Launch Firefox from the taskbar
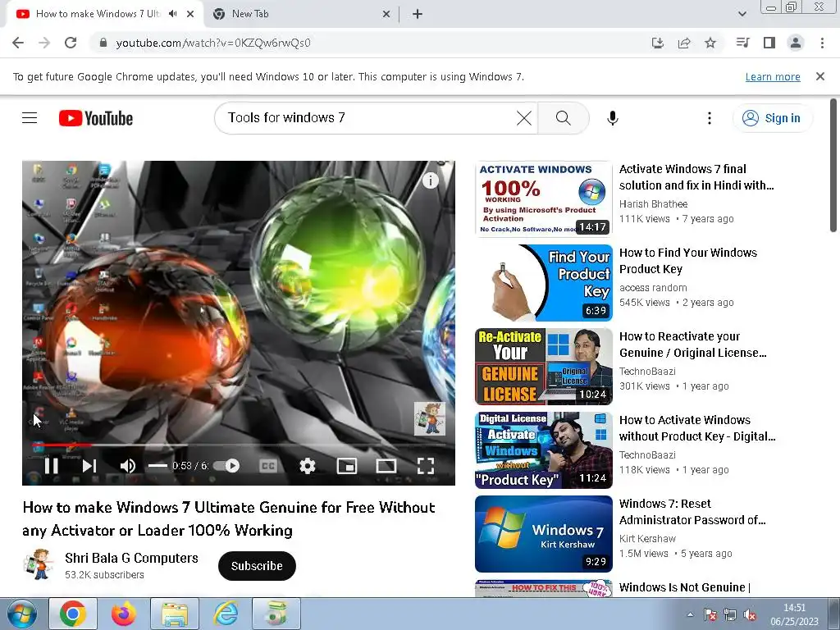 (124, 614)
